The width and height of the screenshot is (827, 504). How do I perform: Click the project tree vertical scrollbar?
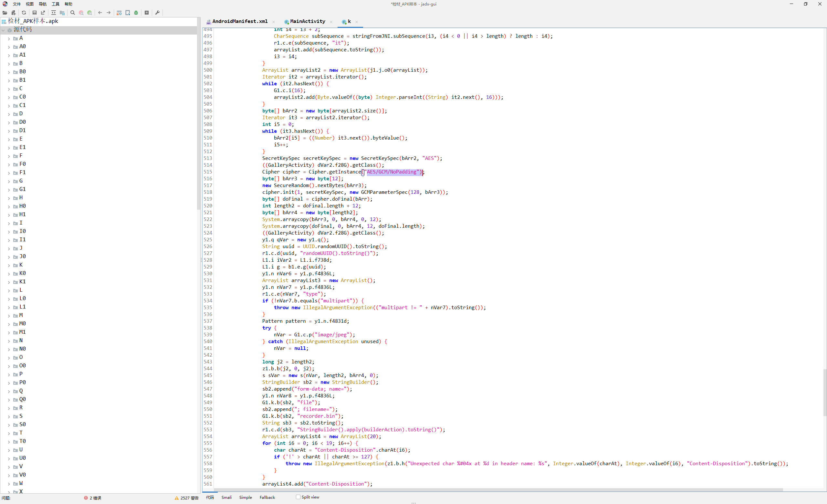[x=198, y=114]
